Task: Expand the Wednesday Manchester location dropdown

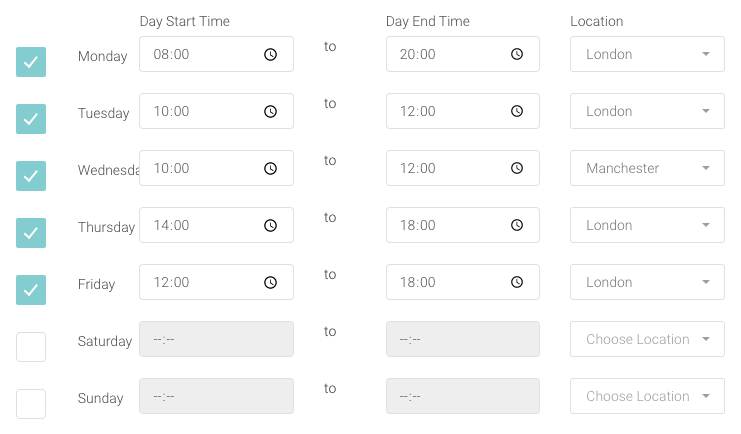Action: pos(647,168)
